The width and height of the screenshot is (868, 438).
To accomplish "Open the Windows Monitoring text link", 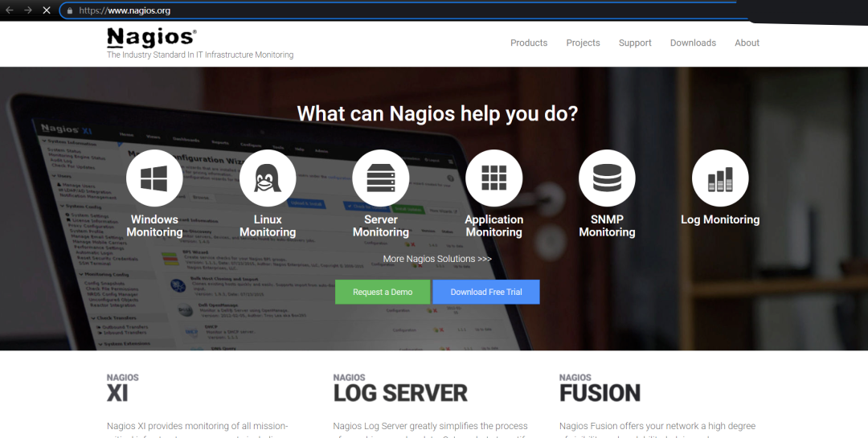I will (x=154, y=226).
